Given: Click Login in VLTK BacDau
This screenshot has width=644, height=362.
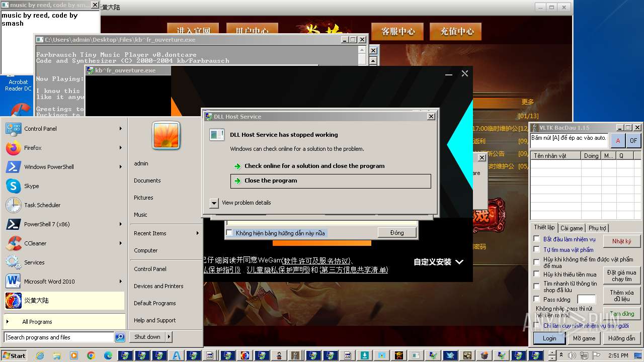Looking at the screenshot, I should (x=549, y=338).
